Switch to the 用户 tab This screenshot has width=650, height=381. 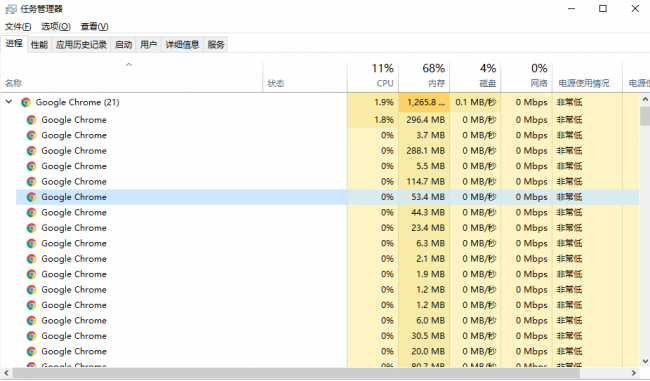[x=148, y=44]
